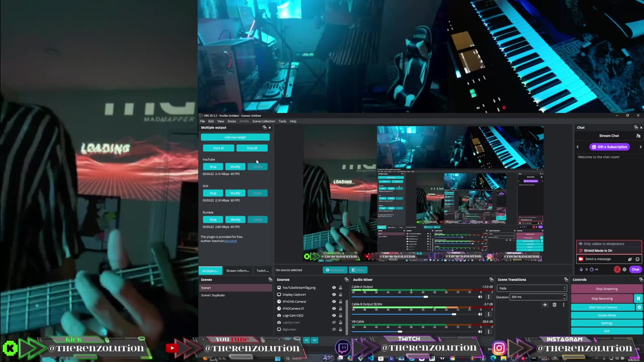Click the celebration icon in the chat box
The image size is (644, 362).
[630, 259]
